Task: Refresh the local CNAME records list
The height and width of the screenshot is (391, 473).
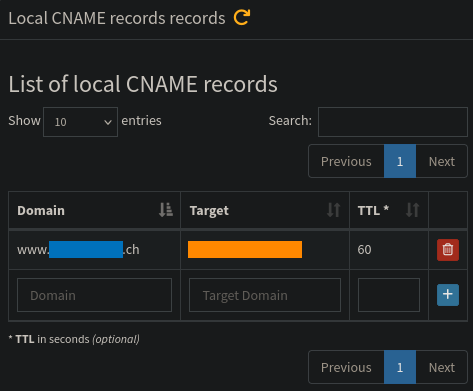Action: pyautogui.click(x=242, y=17)
